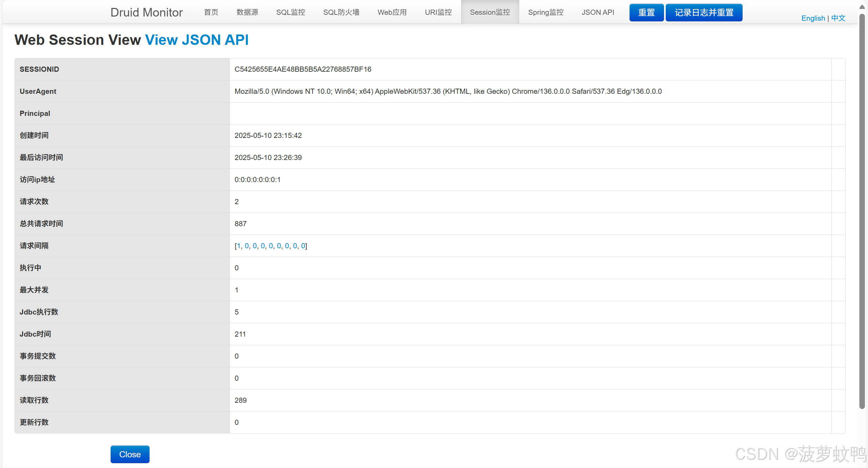The image size is (868, 468).
Task: Open the 首页 home tab
Action: pos(211,12)
